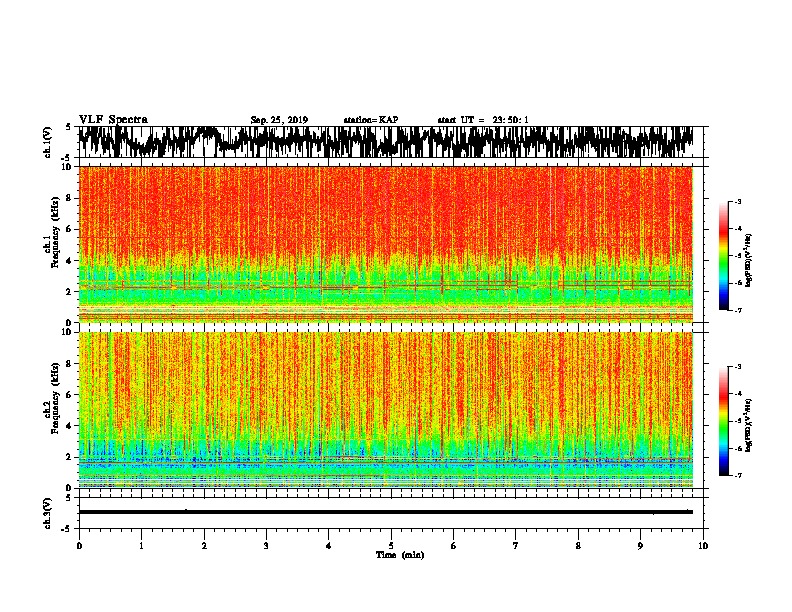
Task: Click time axis tick label "10"
Action: [x=703, y=546]
